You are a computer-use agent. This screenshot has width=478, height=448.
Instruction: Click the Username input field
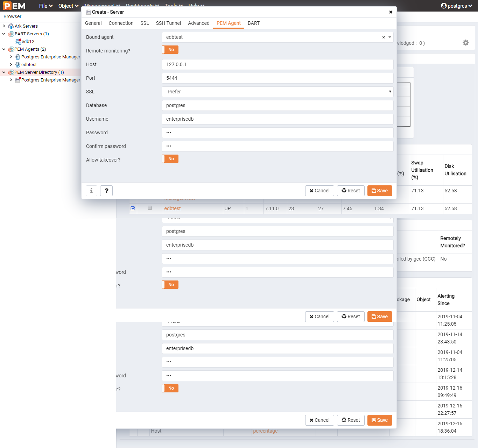(277, 119)
